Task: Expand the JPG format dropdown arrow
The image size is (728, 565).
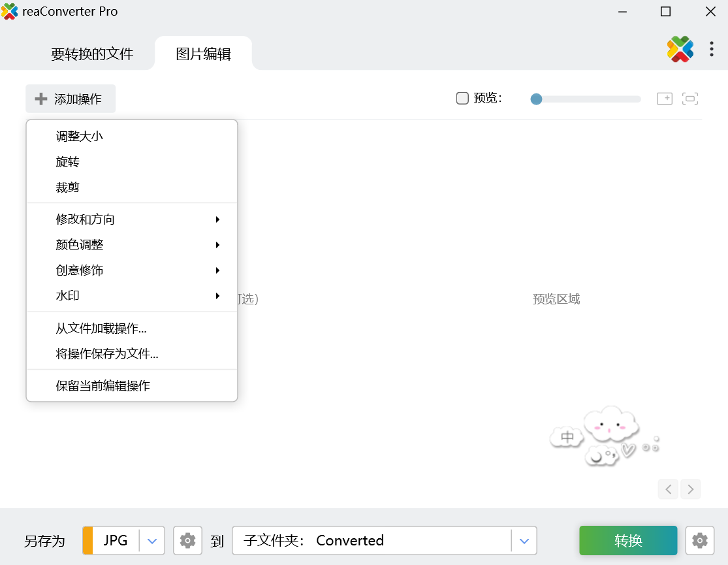Action: (152, 540)
